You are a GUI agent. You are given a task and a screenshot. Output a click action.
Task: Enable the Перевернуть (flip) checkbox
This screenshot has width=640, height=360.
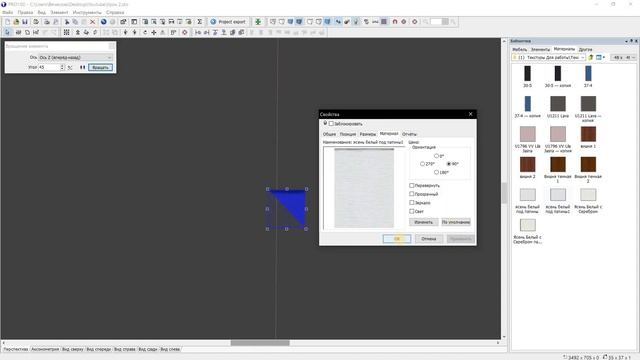(x=412, y=185)
